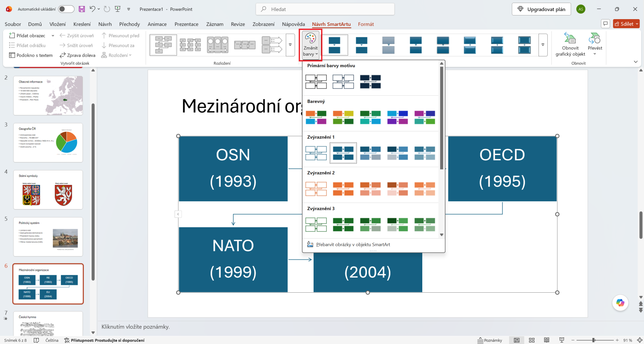Viewport: 644px width, 344px height.
Task: Start slideshow from status bar icon
Action: (562, 340)
